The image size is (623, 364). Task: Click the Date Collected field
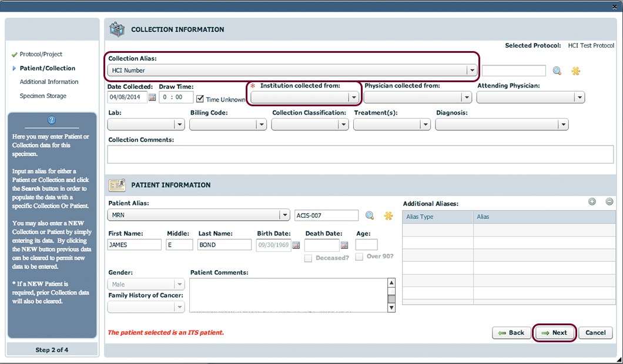tap(127, 97)
